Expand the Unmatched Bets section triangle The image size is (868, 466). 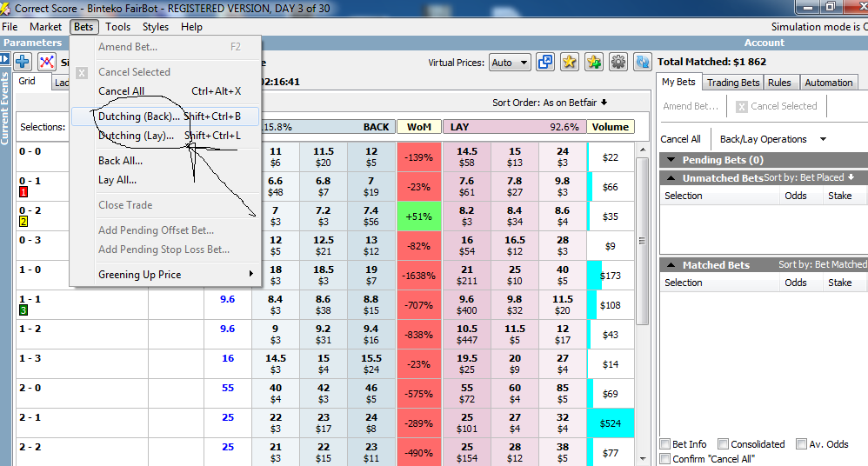(671, 178)
